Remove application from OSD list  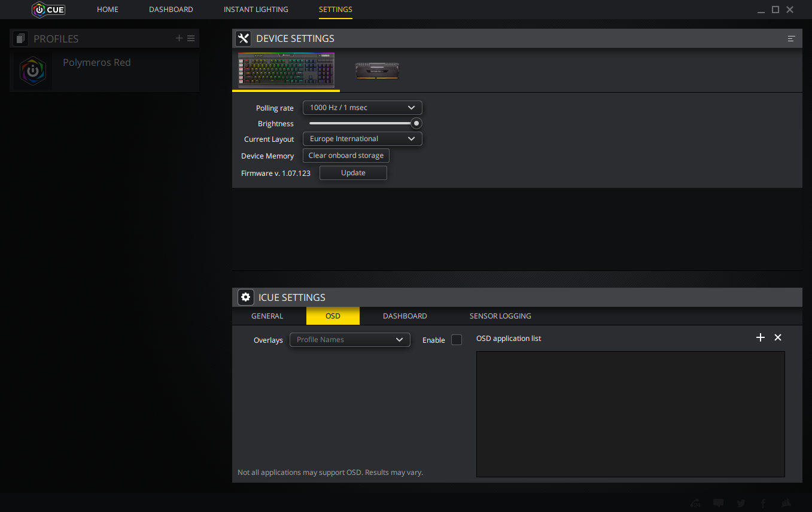coord(778,337)
